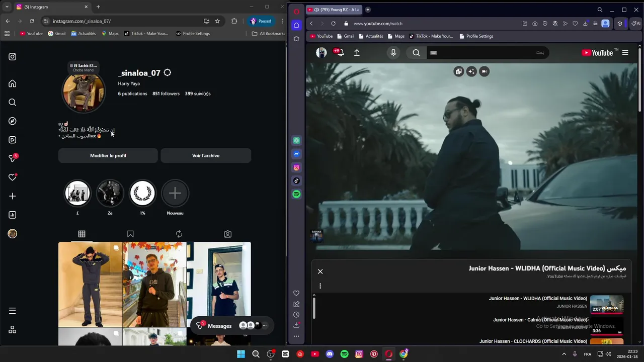Open the '1%' story highlight
644x362 pixels.
coord(142,193)
